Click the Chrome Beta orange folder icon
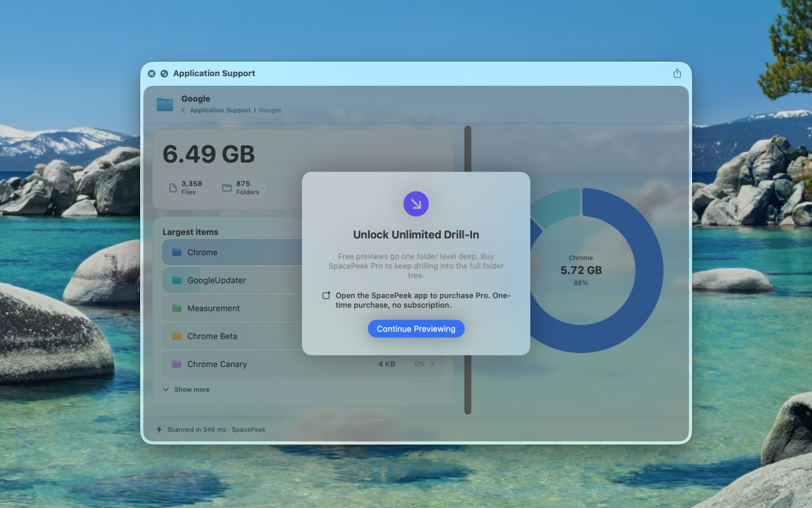 coord(176,336)
